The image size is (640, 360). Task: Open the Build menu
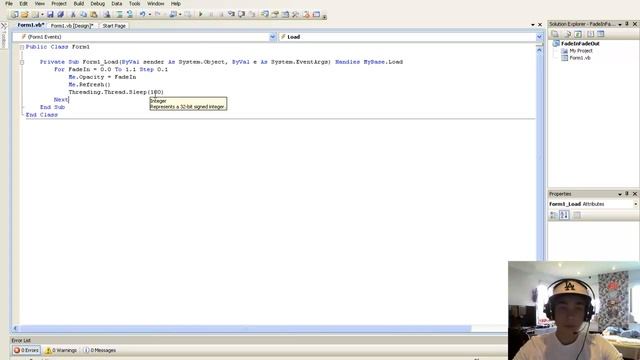(x=79, y=4)
